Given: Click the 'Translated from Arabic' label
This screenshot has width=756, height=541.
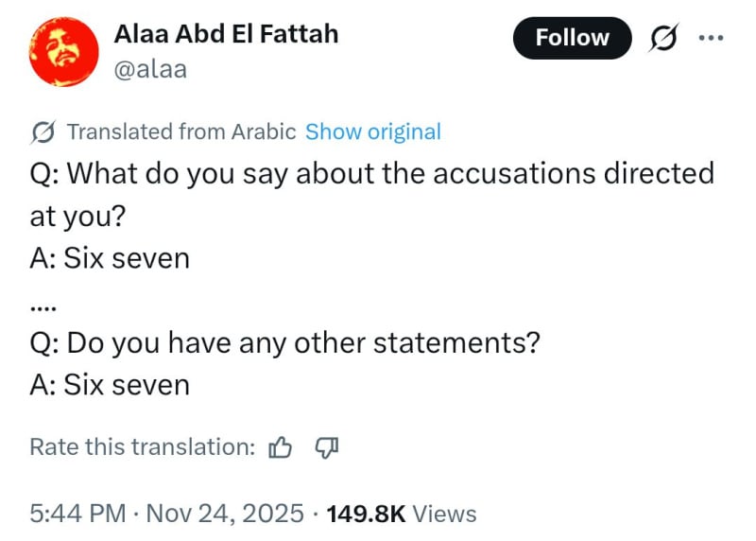Looking at the screenshot, I should click(181, 131).
